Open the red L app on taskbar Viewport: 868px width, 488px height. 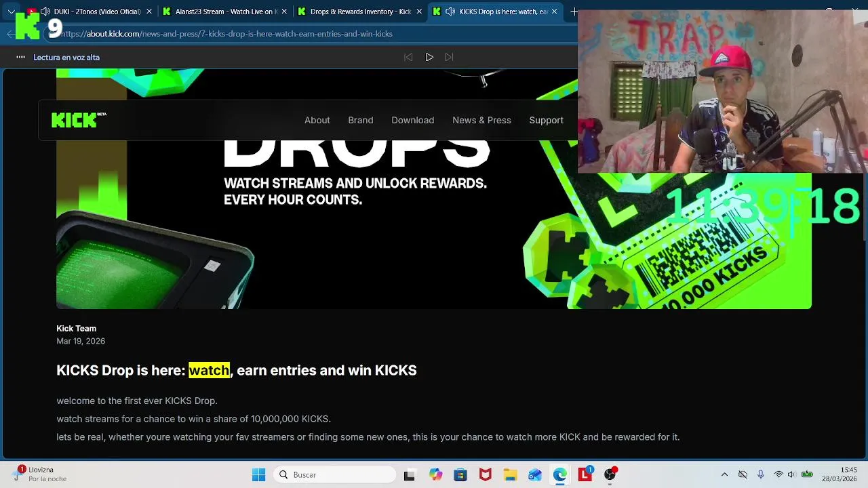(585, 475)
